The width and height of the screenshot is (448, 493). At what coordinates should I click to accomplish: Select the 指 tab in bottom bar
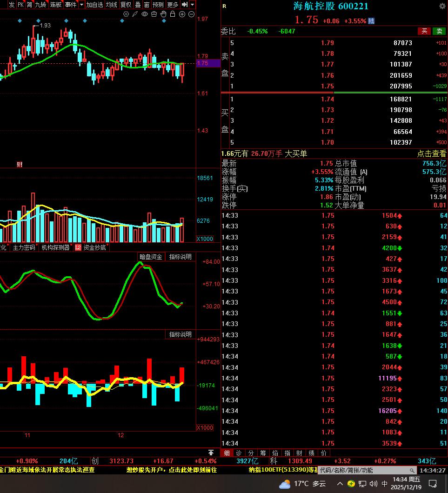(288, 453)
